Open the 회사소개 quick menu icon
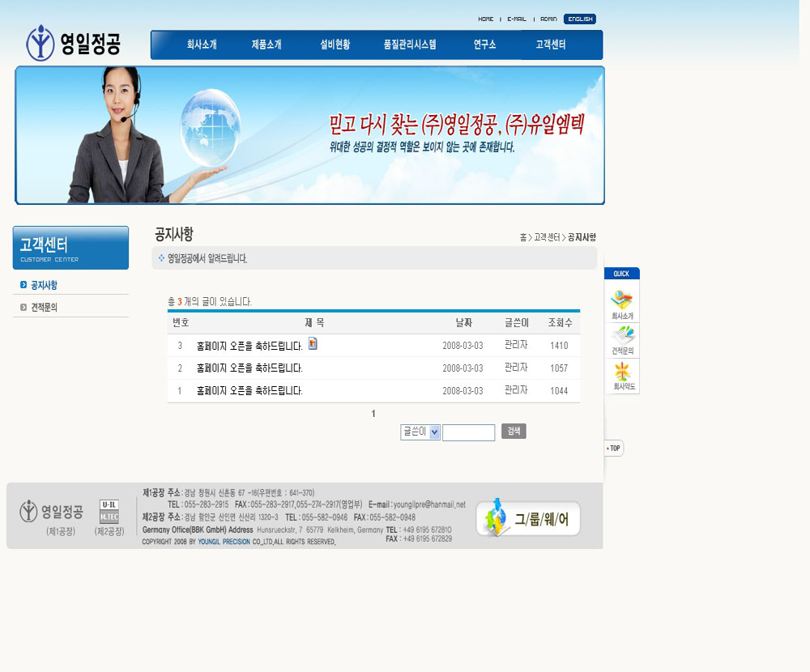Image resolution: width=810 pixels, height=672 pixels. point(622,304)
